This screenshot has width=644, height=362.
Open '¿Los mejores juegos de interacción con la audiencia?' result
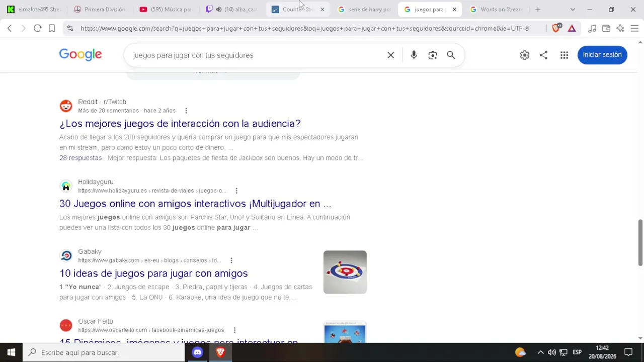(180, 124)
